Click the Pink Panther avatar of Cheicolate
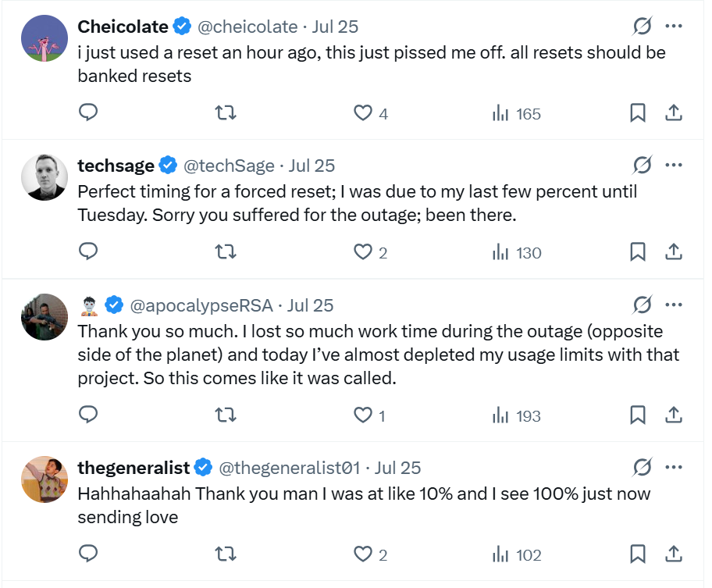The width and height of the screenshot is (712, 588). (44, 38)
